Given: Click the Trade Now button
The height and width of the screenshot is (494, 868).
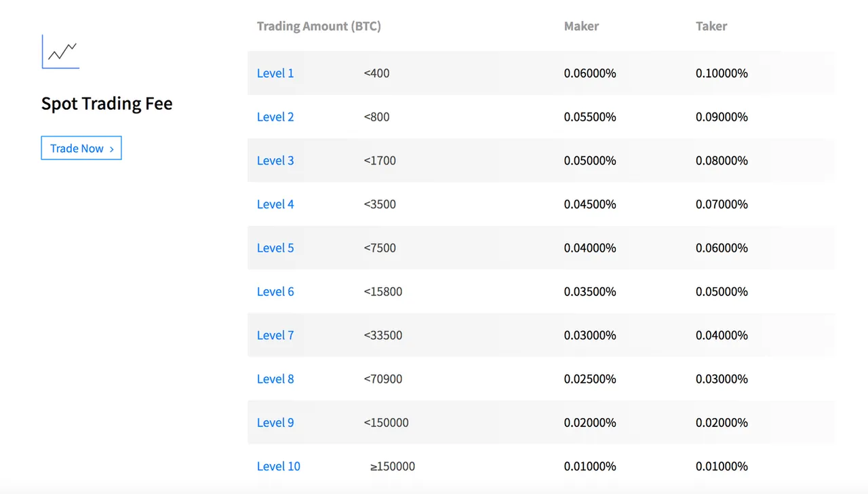Looking at the screenshot, I should point(81,149).
